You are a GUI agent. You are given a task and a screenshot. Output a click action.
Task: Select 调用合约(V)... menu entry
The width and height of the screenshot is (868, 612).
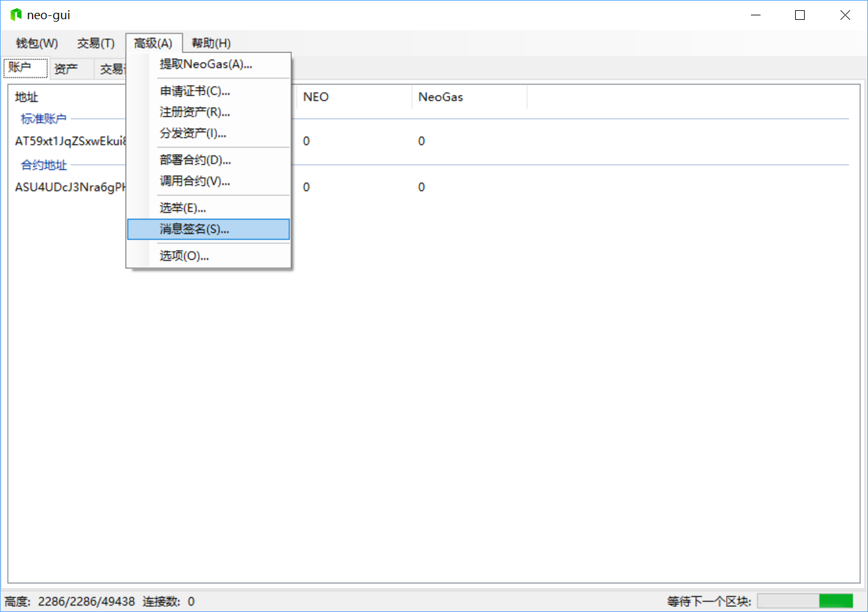[x=209, y=182]
